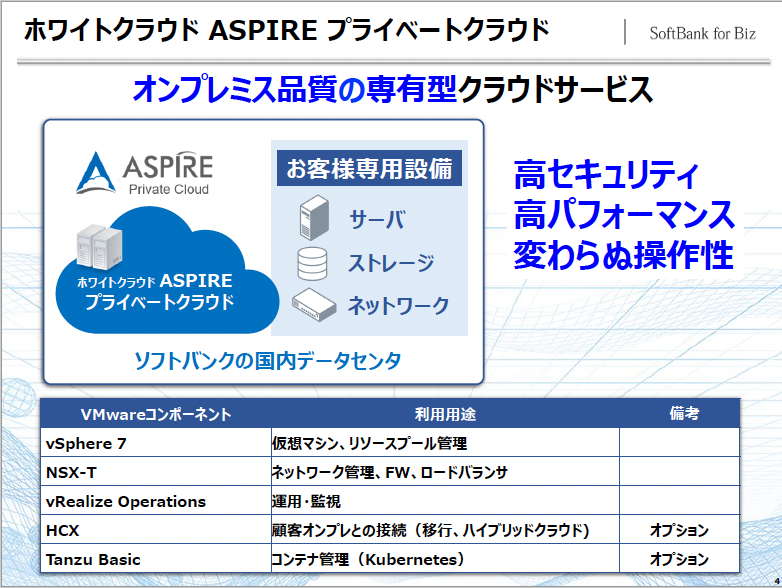Screen dimensions: 782x588
Task: Click the caption ソフトバンクの国内データセンタ
Action: coord(268,361)
